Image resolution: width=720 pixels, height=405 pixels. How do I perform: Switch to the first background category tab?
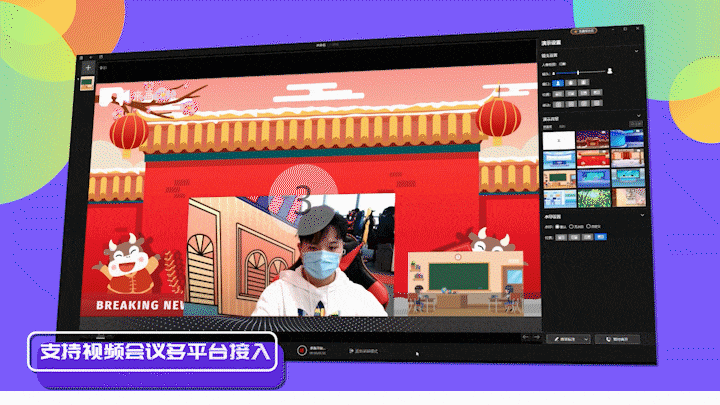click(x=547, y=127)
